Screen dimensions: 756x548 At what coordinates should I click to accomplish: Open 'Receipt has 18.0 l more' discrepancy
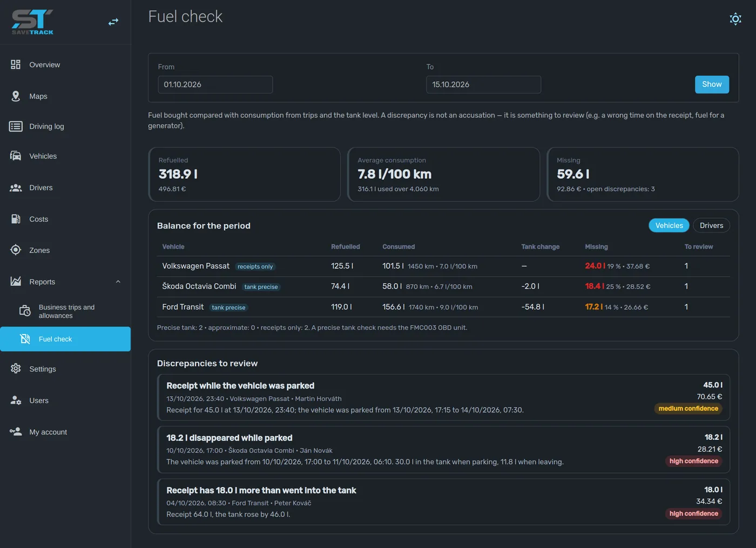(x=443, y=502)
